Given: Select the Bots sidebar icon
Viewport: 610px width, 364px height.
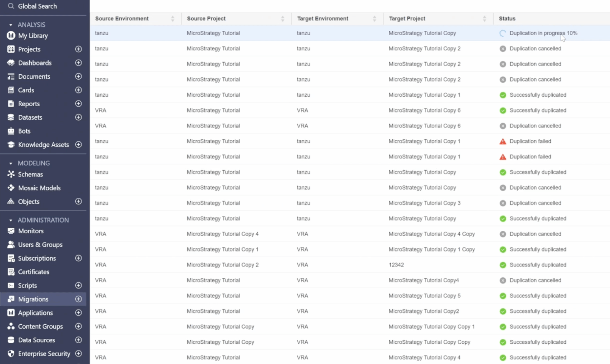Looking at the screenshot, I should pos(11,131).
